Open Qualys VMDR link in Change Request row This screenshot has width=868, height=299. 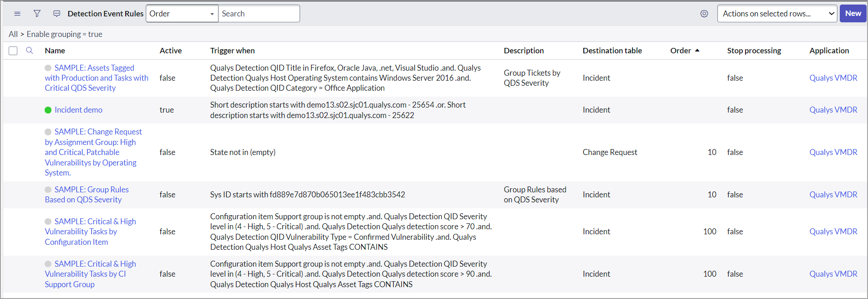pos(833,152)
